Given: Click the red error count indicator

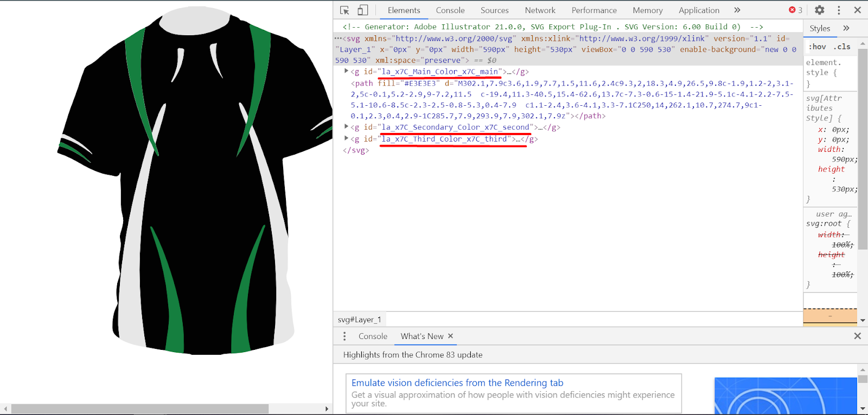Looking at the screenshot, I should pyautogui.click(x=795, y=10).
